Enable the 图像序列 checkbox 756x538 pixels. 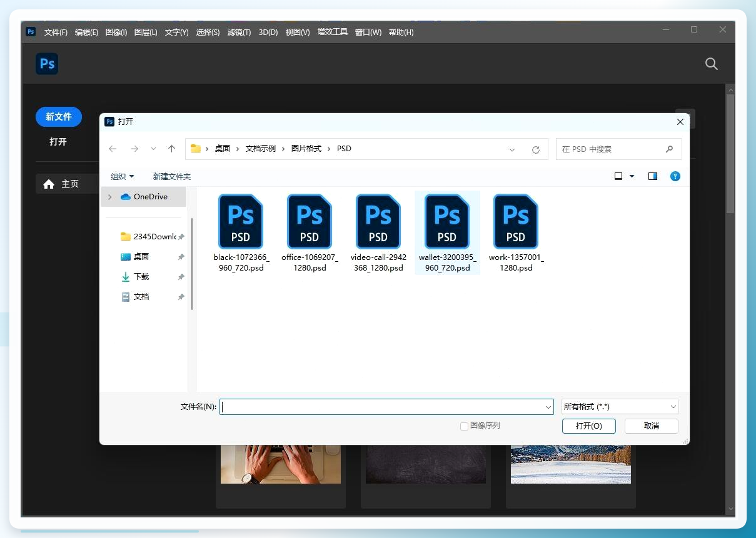coord(464,426)
